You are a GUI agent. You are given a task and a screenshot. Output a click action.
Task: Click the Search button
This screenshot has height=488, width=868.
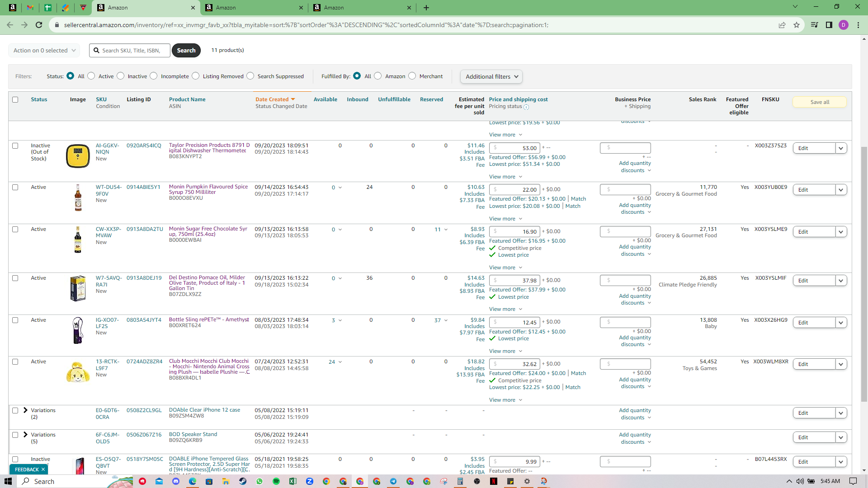(186, 50)
